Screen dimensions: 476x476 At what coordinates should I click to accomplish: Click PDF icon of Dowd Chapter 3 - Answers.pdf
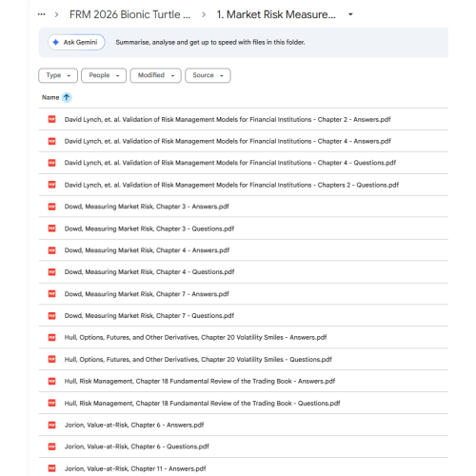52,207
